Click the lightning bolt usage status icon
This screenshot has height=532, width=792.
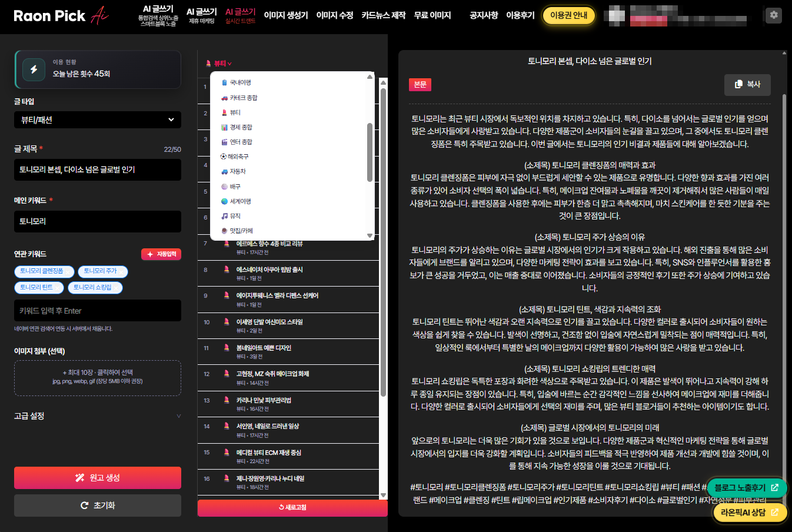(34, 69)
